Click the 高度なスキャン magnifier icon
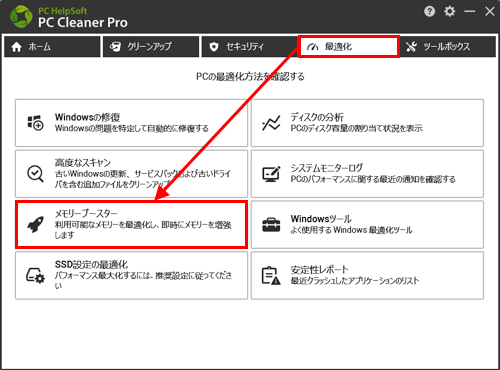 (35, 174)
